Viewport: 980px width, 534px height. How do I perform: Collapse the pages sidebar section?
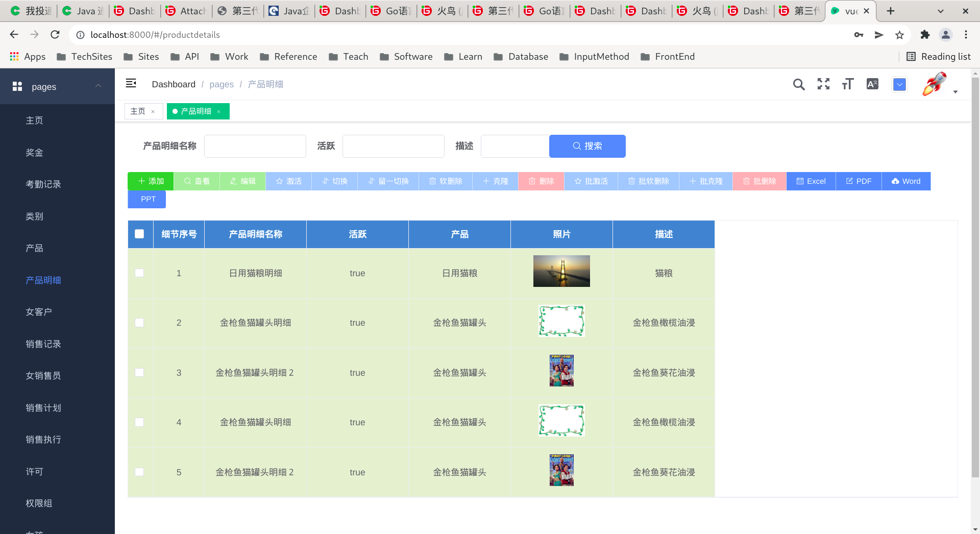[x=97, y=86]
